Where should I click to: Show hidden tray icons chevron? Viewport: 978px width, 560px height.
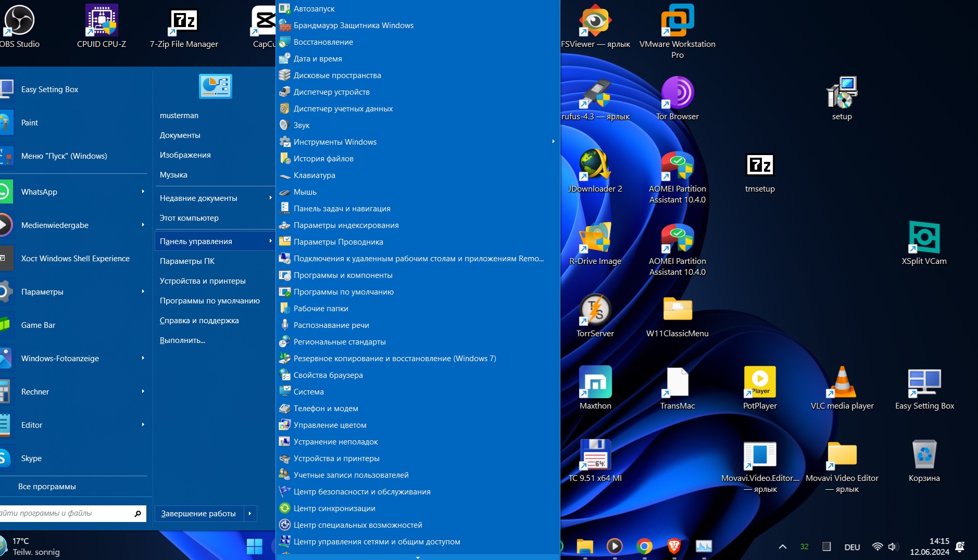coord(782,546)
